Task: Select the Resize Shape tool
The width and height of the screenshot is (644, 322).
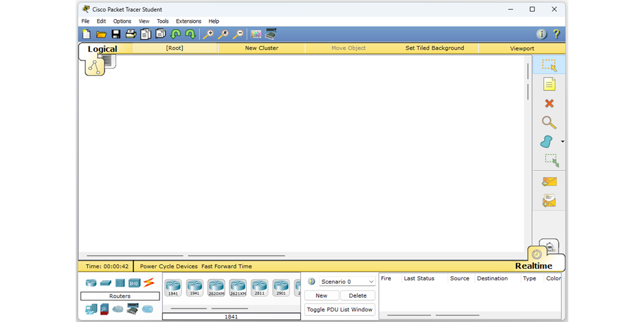Action: click(551, 161)
